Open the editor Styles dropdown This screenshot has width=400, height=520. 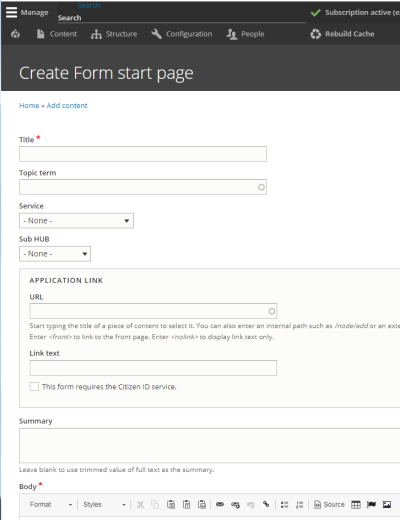coord(104,504)
